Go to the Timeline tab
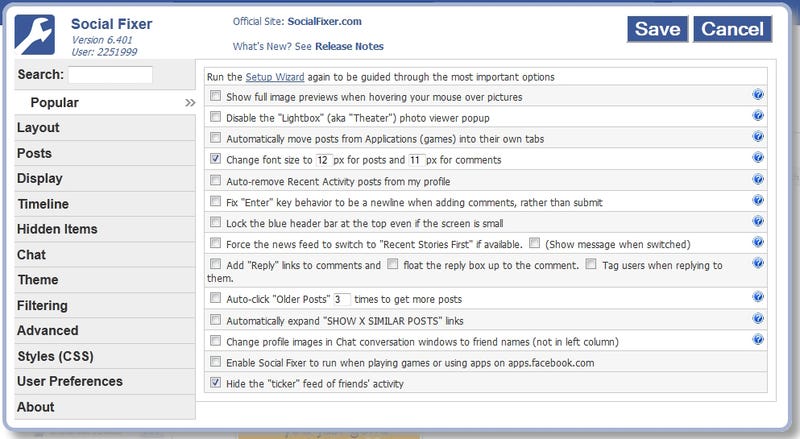The height and width of the screenshot is (439, 800). [105, 204]
